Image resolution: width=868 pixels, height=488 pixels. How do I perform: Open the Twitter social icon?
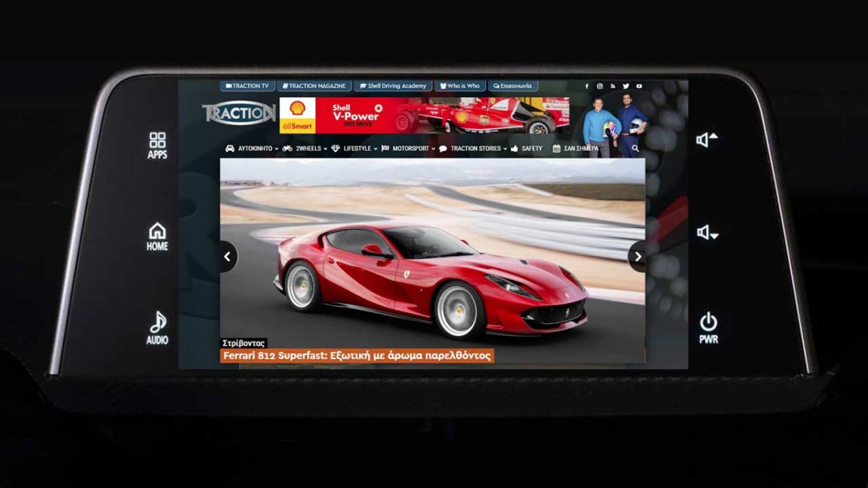click(626, 86)
